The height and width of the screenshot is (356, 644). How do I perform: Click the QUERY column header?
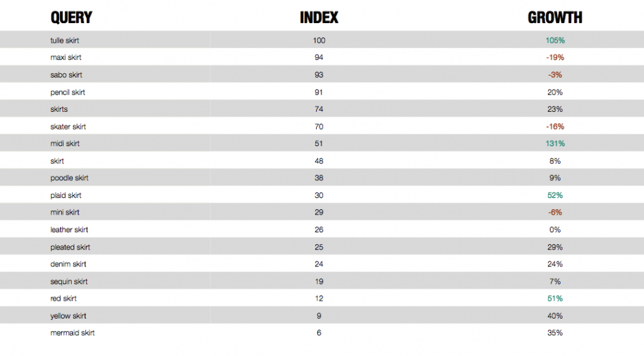tap(71, 18)
